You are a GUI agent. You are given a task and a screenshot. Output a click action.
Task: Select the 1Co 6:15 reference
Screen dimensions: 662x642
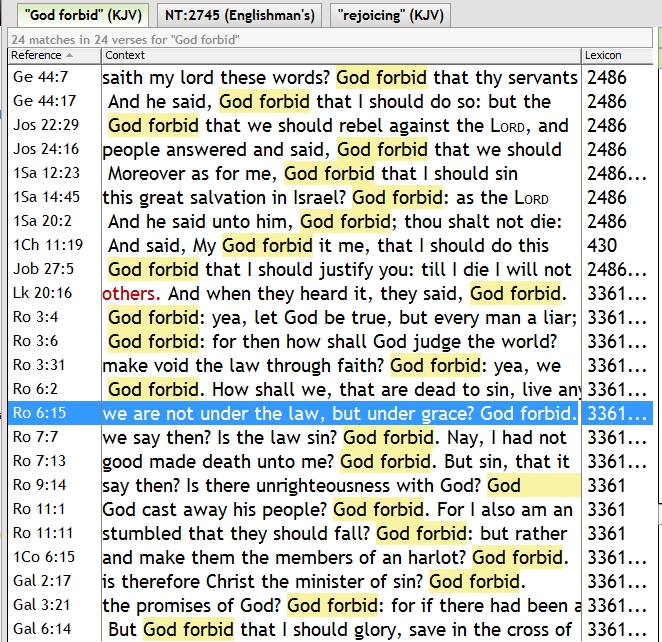[x=35, y=557]
